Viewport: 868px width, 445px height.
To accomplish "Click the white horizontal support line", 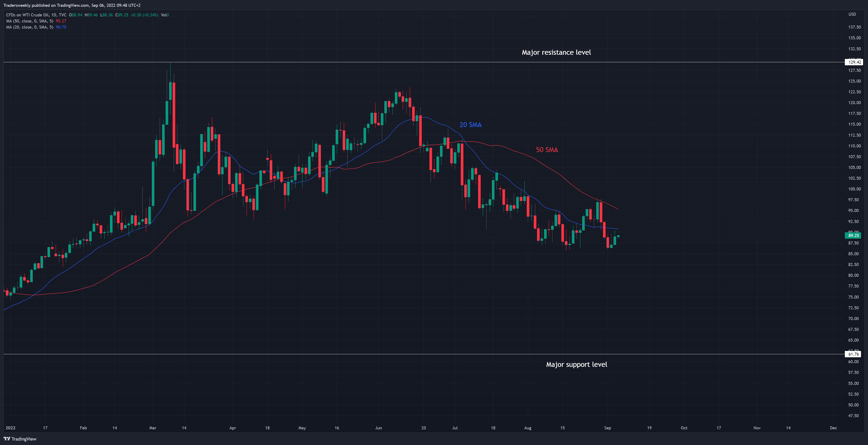I will pos(424,354).
